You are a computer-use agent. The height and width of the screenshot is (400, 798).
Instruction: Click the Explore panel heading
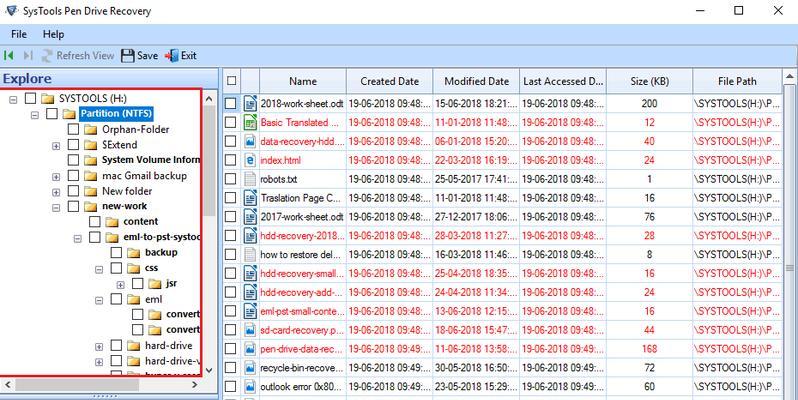[27, 79]
